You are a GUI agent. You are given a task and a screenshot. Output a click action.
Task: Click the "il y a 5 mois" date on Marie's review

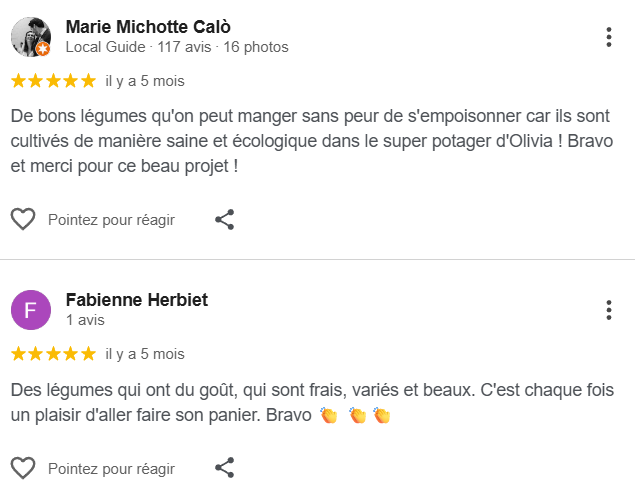145,80
